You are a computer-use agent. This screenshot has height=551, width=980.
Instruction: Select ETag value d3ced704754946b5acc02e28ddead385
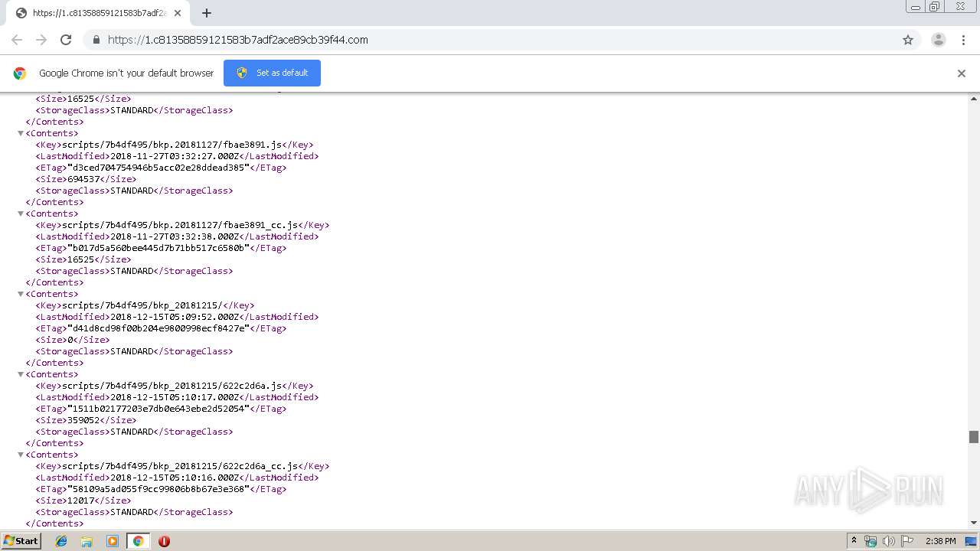coord(158,168)
